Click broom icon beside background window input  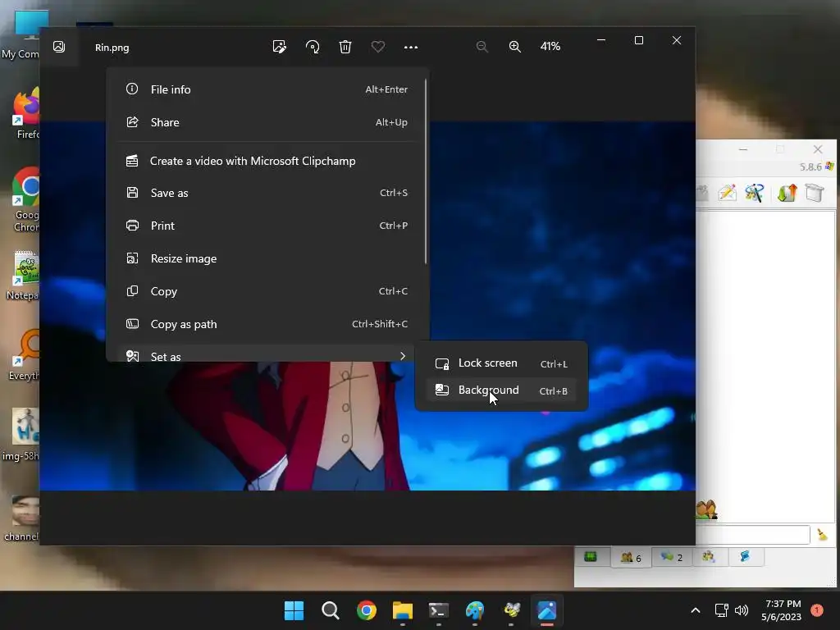822,535
